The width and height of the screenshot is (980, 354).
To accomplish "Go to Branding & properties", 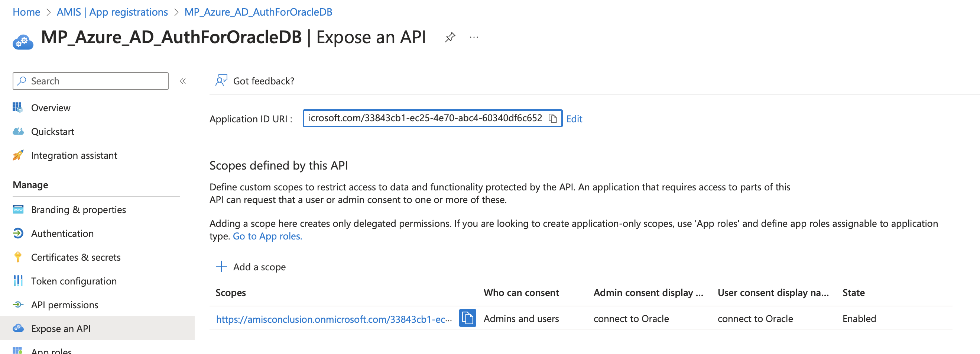I will [x=78, y=210].
